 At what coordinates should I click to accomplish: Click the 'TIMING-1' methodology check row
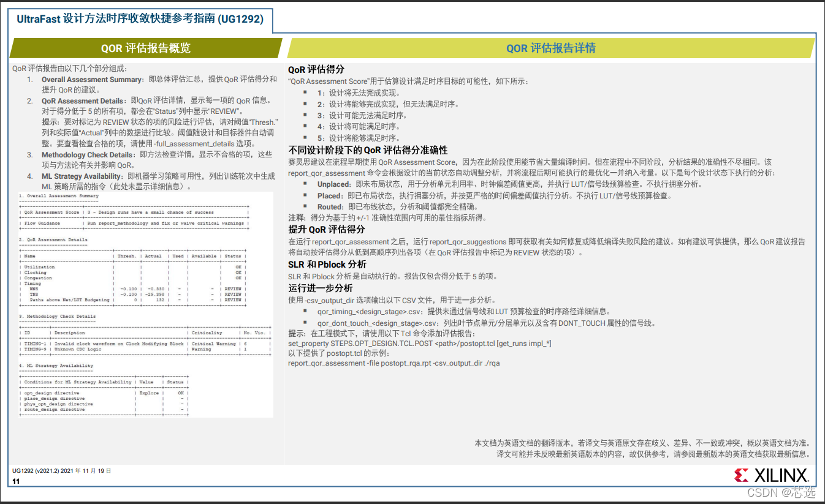pyautogui.click(x=145, y=344)
